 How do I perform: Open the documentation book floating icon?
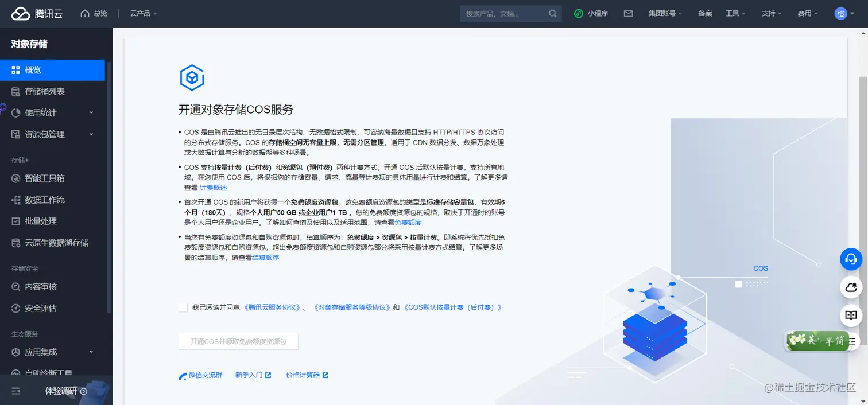pos(851,315)
